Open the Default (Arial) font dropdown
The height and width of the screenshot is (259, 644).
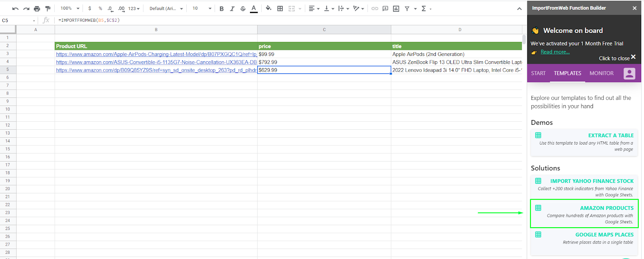tap(166, 8)
